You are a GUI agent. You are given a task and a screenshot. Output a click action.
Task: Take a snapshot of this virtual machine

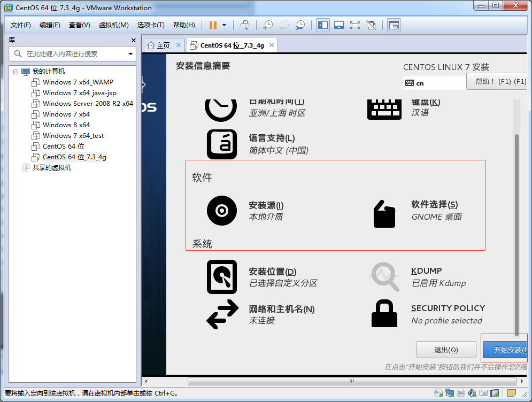pos(268,25)
